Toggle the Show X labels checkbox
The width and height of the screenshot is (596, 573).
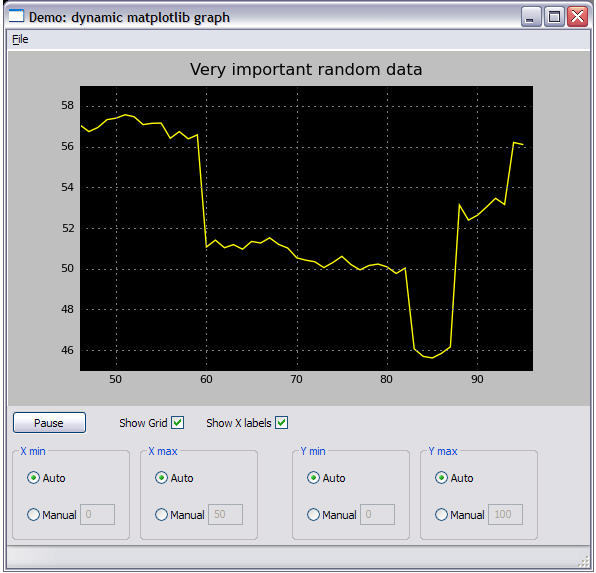pos(281,423)
